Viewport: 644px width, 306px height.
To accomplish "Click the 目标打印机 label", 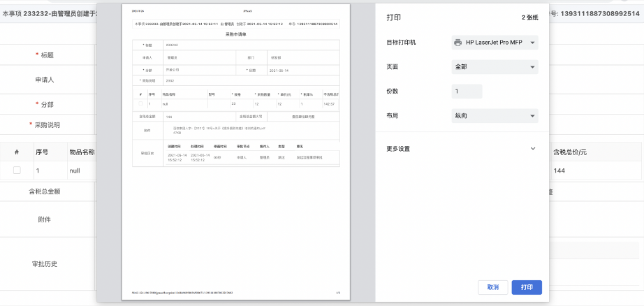I will click(x=401, y=43).
